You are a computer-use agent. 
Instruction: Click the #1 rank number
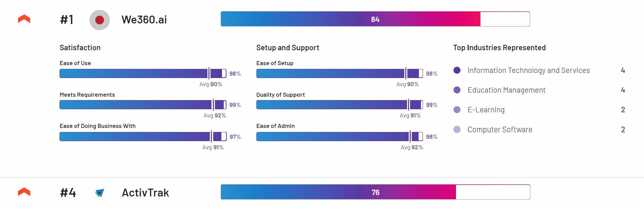67,20
